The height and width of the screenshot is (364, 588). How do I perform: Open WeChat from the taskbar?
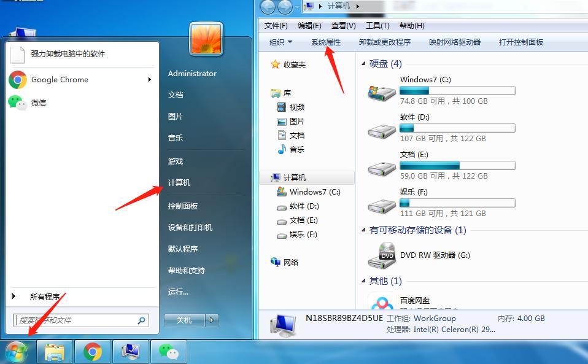168,352
